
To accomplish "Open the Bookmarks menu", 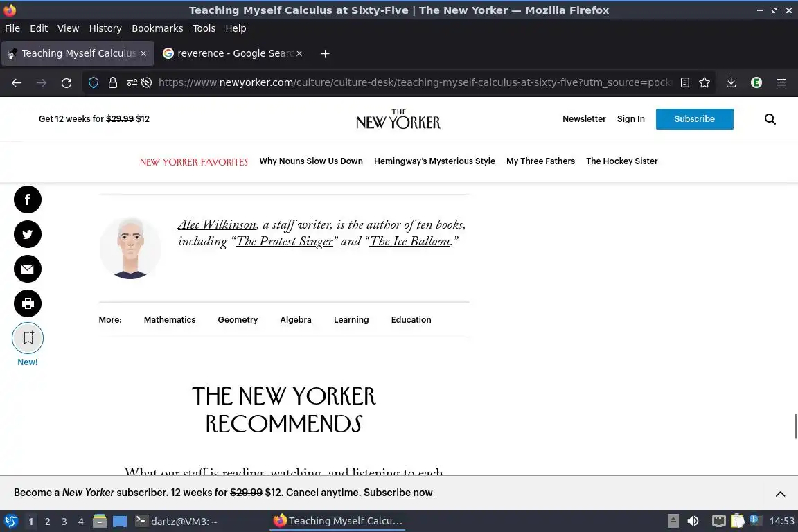I will pos(157,28).
